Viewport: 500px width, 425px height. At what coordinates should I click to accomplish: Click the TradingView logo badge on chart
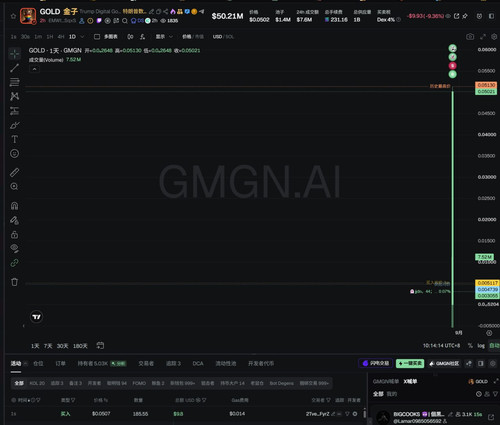[37, 317]
